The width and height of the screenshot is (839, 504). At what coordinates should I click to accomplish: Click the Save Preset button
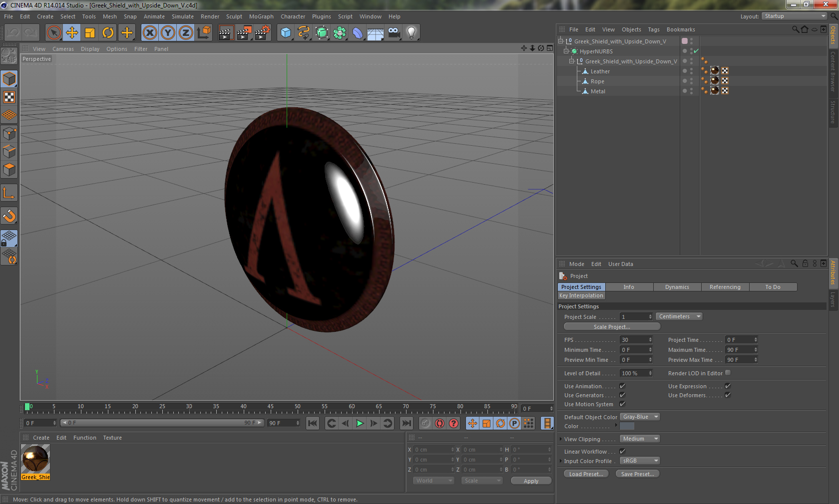tap(638, 474)
